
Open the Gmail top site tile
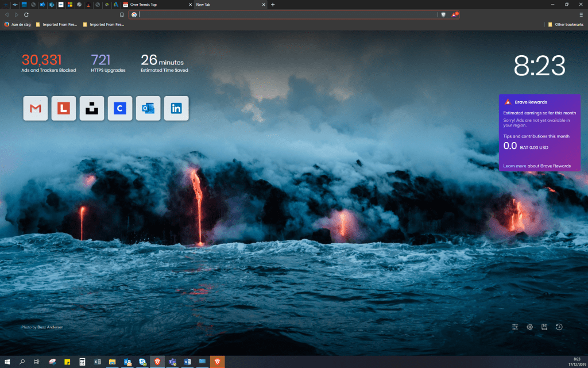coord(36,109)
